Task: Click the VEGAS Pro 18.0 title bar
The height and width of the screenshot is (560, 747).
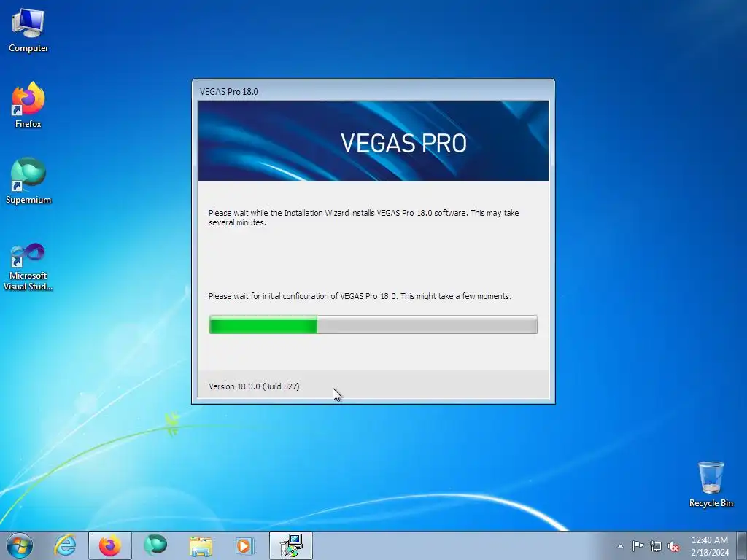Action: tap(373, 91)
